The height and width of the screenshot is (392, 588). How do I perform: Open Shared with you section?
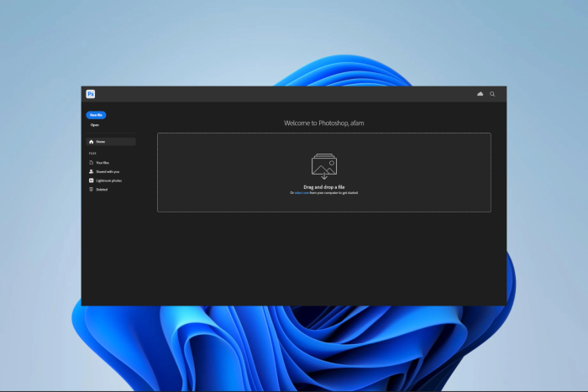(x=108, y=171)
